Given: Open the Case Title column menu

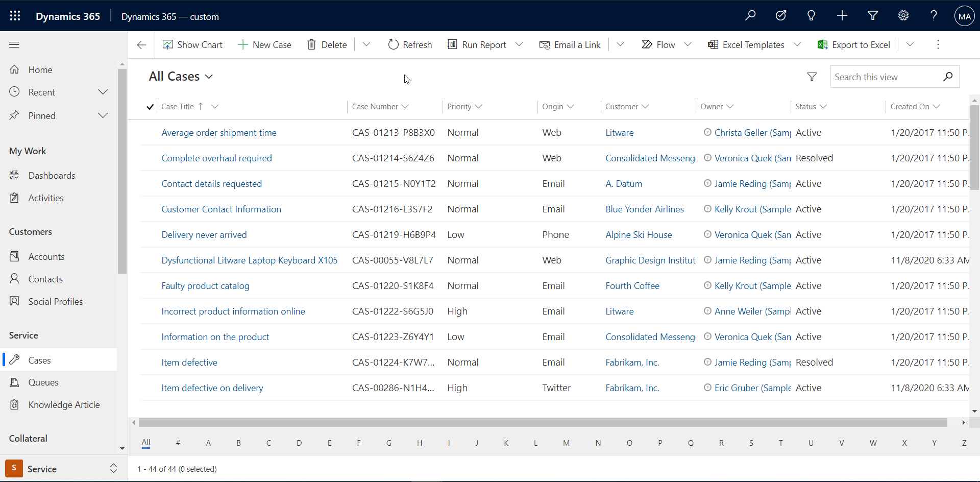Looking at the screenshot, I should 215,106.
